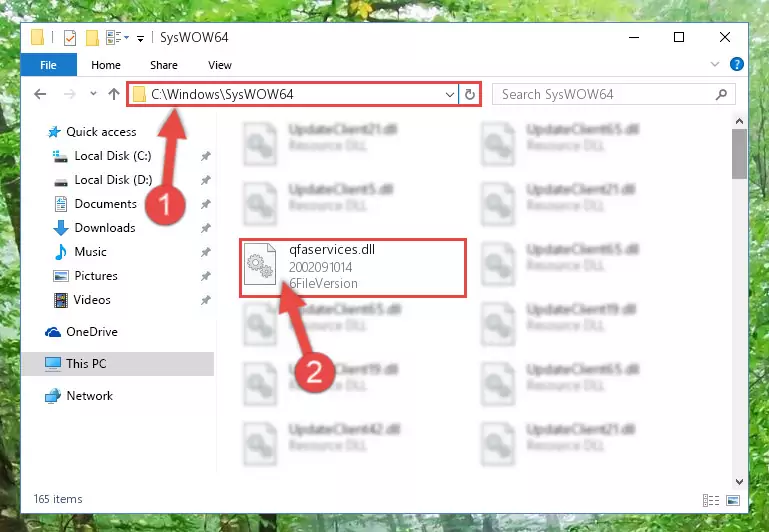Switch to Large icons view in status bar
769x532 pixels.
click(733, 500)
